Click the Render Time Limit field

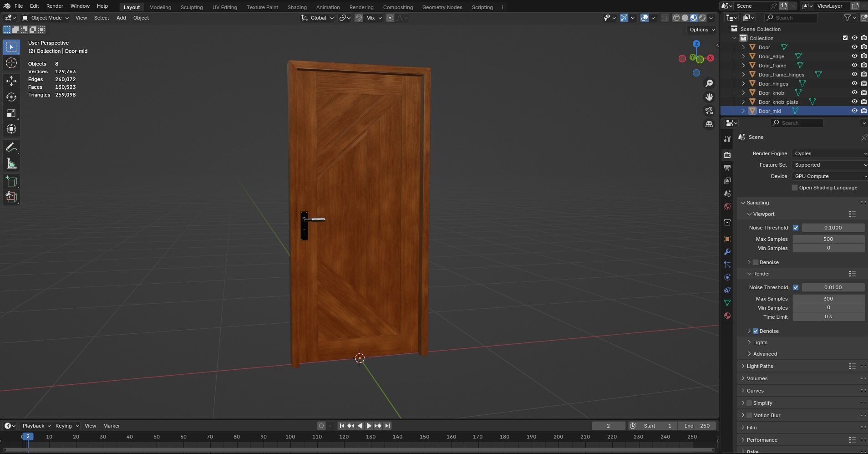(x=828, y=317)
